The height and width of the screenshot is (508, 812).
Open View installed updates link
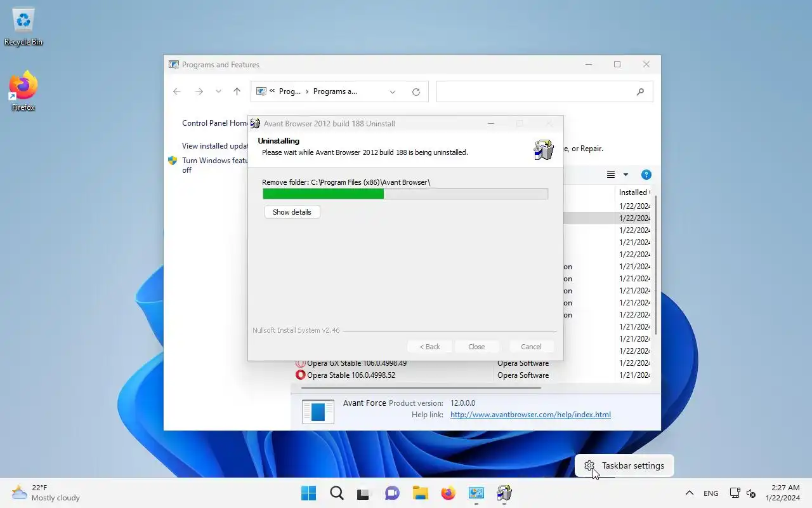214,146
